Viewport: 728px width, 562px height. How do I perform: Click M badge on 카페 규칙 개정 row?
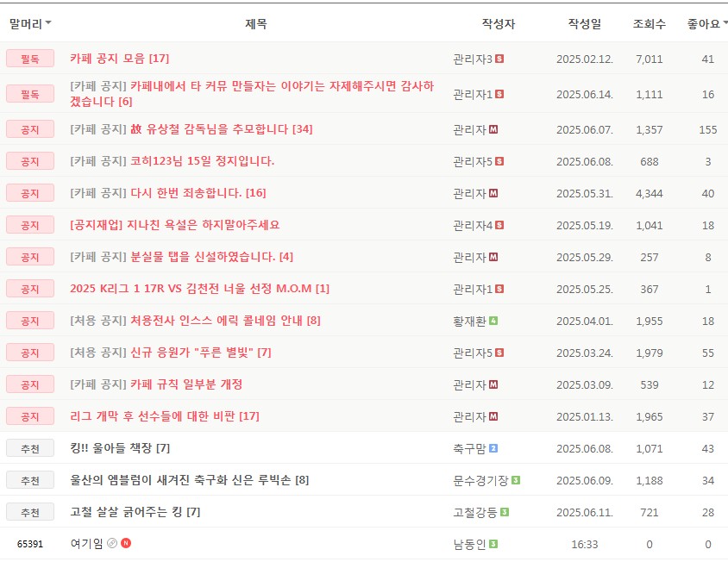tap(493, 384)
